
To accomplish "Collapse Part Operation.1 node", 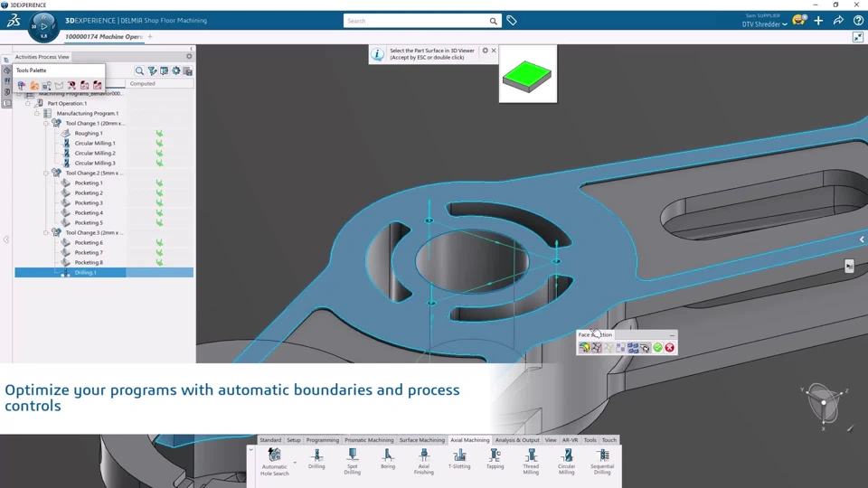I will pos(28,103).
